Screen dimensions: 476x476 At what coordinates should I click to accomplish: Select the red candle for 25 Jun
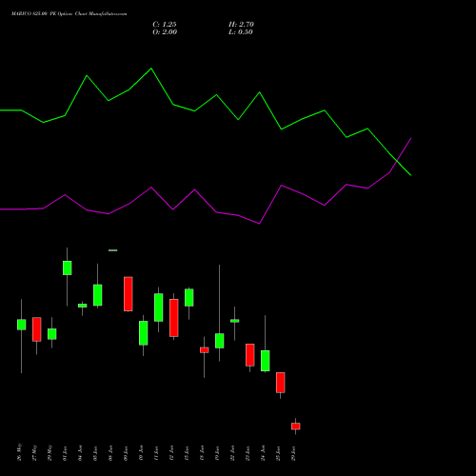coord(281,383)
